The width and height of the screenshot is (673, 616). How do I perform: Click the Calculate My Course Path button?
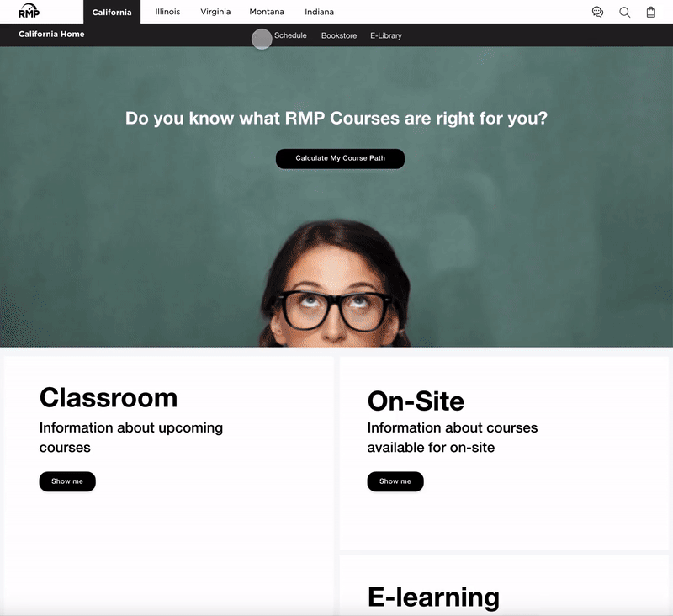pos(340,158)
